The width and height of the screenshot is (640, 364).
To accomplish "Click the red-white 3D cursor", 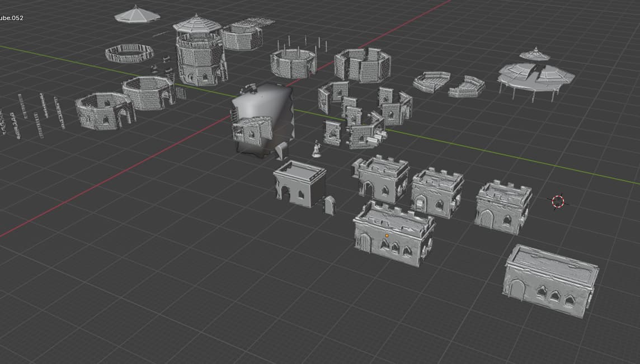I will [x=558, y=201].
